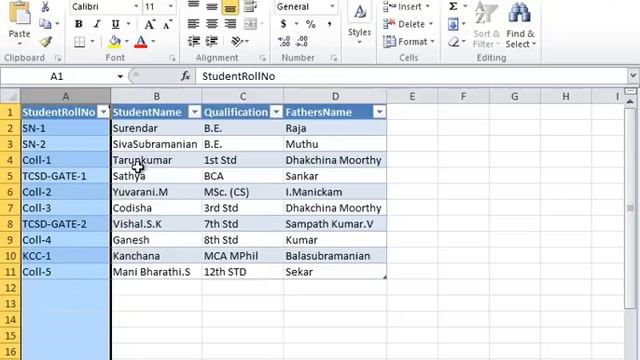Increase Decimal places
Viewport: 640px width, 360px height.
[x=284, y=41]
